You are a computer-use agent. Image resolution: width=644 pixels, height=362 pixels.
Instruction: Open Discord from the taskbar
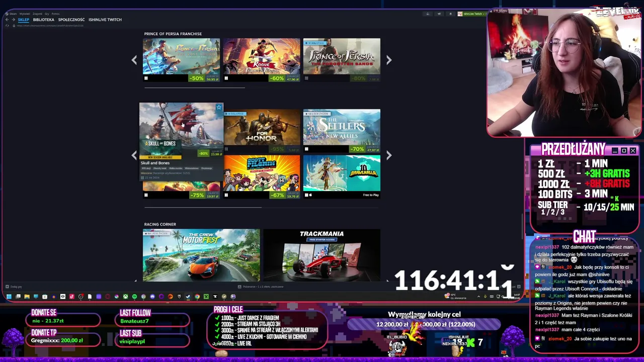pyautogui.click(x=152, y=297)
